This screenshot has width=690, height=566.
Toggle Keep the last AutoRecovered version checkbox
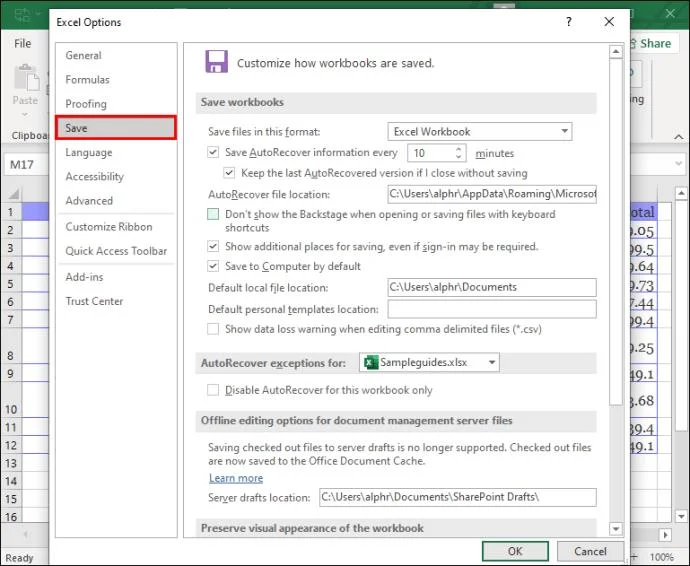[x=229, y=173]
